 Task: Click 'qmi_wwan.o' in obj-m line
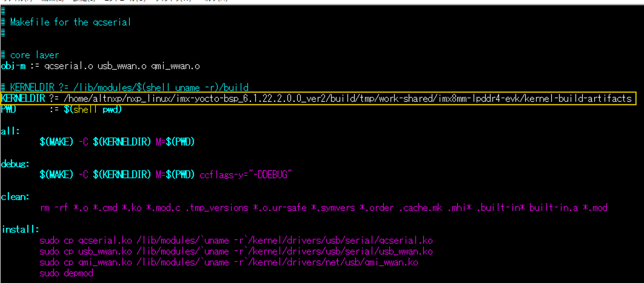coord(175,66)
